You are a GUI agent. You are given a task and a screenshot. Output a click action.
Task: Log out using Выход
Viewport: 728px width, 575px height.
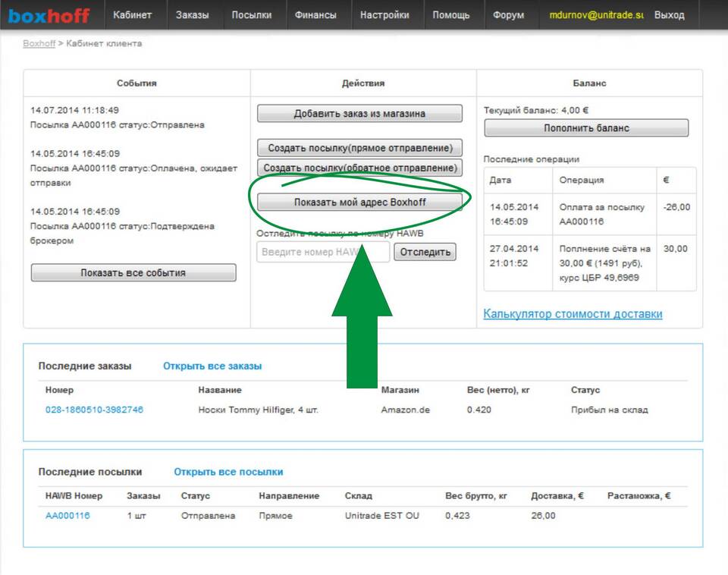(669, 15)
